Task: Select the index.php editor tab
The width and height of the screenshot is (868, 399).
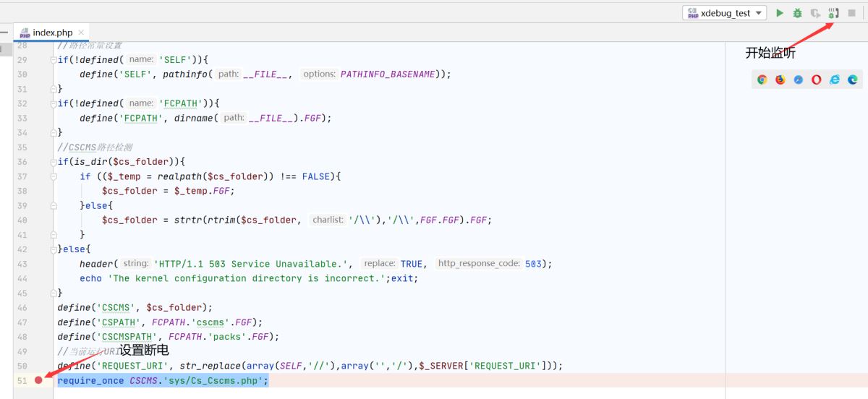Action: [x=52, y=33]
